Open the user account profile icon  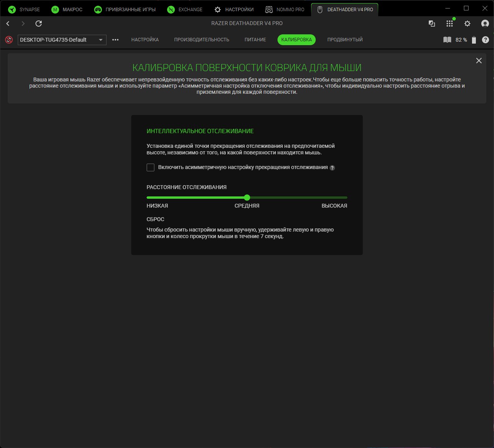point(485,24)
